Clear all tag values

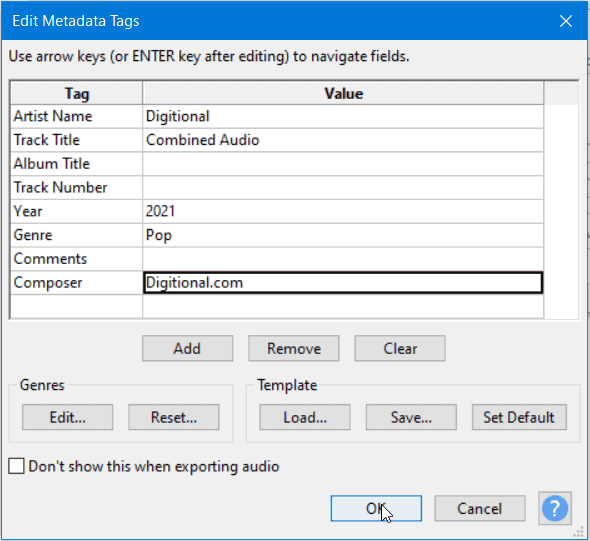(400, 348)
